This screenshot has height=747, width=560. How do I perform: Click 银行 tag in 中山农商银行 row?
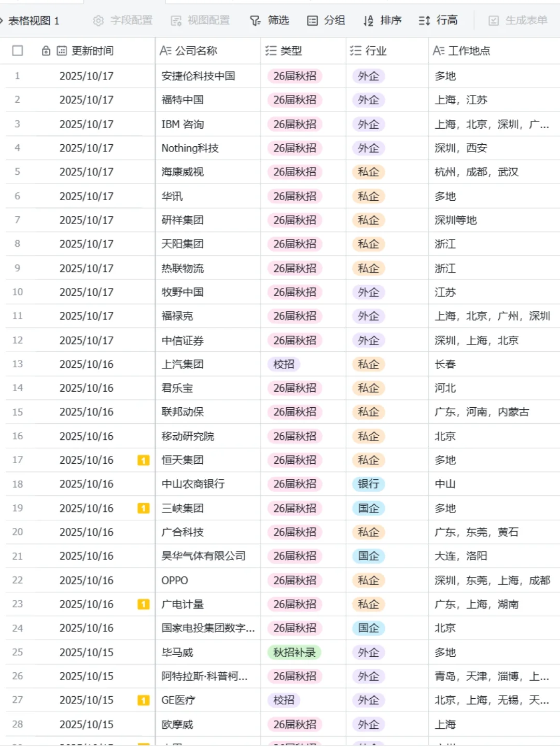point(369,484)
